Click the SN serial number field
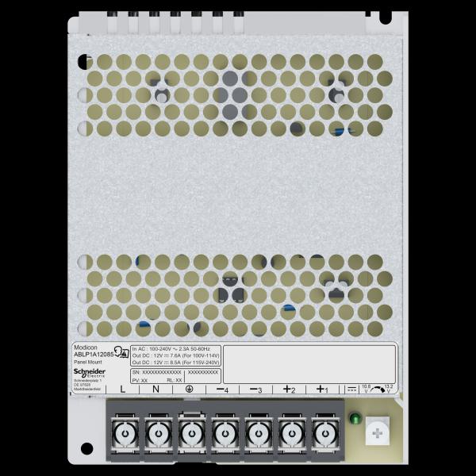Screen dimensions: 476x476 (156, 371)
